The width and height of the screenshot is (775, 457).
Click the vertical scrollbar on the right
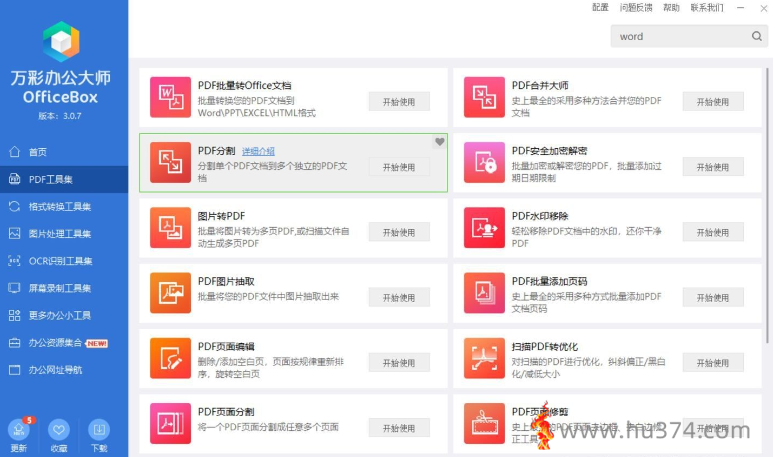tap(767, 205)
